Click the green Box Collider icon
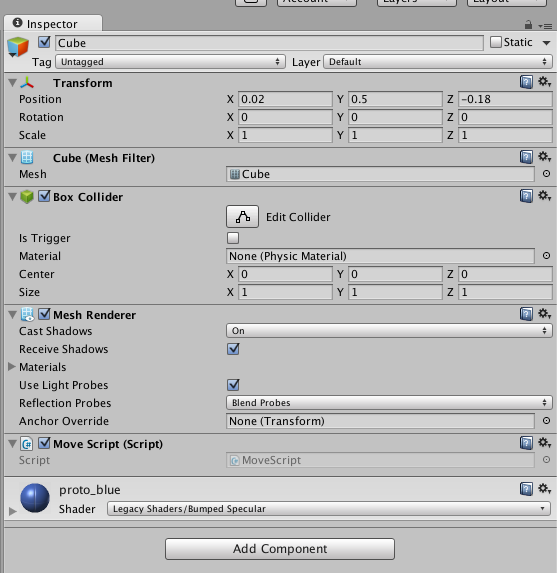The image size is (557, 573). coord(27,197)
